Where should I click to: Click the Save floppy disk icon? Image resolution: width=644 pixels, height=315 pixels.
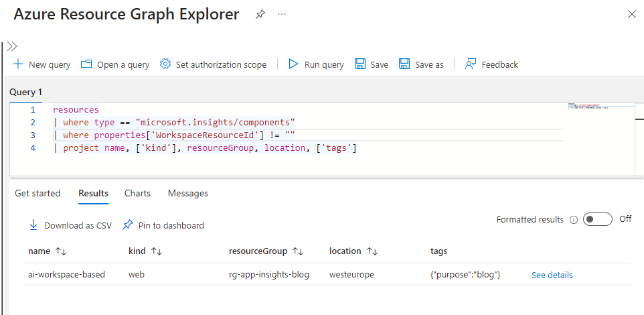(360, 64)
